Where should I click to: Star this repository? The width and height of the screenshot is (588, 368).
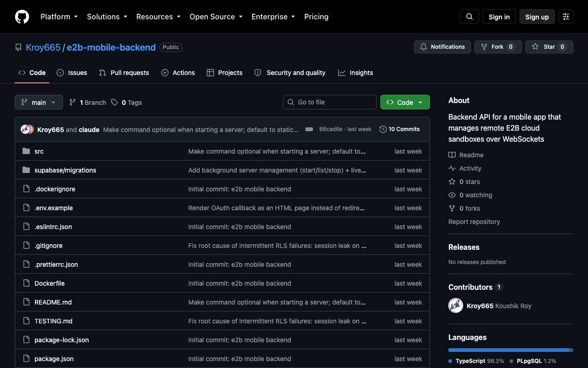click(x=549, y=47)
